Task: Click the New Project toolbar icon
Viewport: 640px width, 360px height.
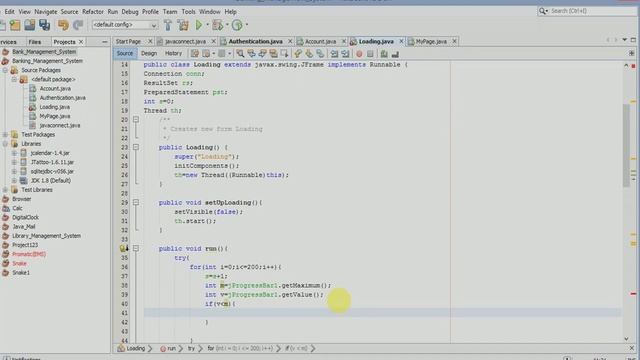Action: 15,25
